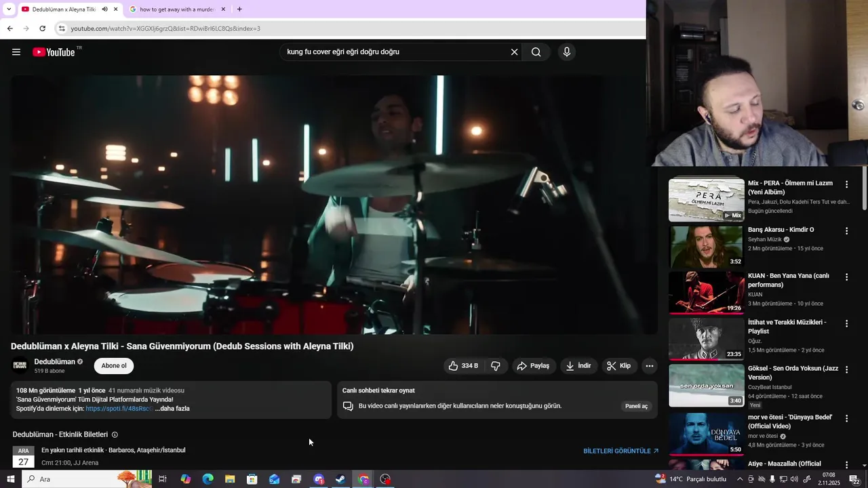Focus the browser address bar URL
The width and height of the screenshot is (868, 488).
(165, 28)
